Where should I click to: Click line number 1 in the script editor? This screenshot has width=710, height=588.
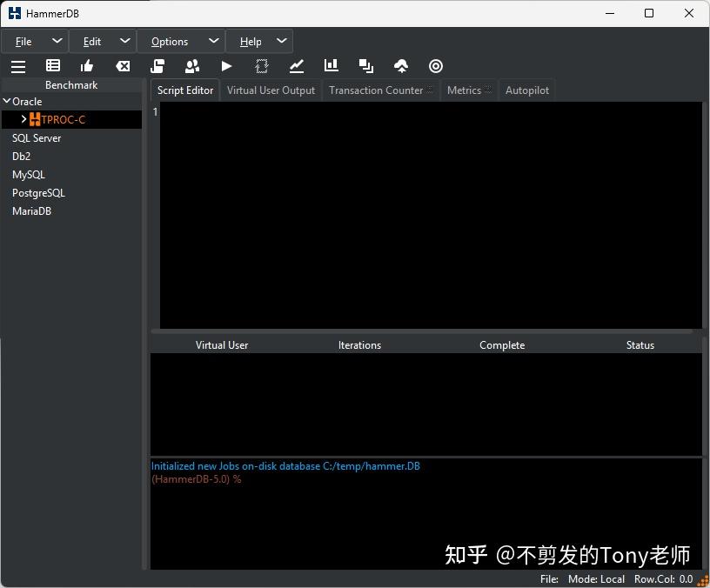click(155, 111)
